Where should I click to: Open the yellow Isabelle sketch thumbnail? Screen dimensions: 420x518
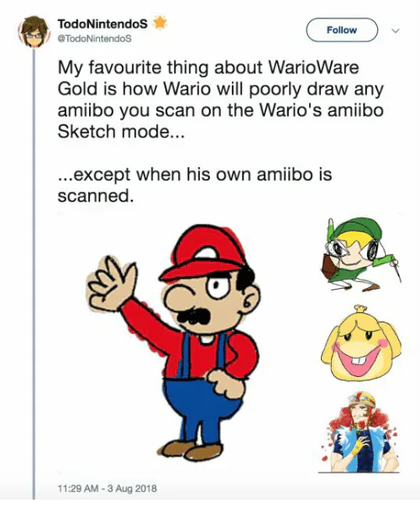coord(361,344)
